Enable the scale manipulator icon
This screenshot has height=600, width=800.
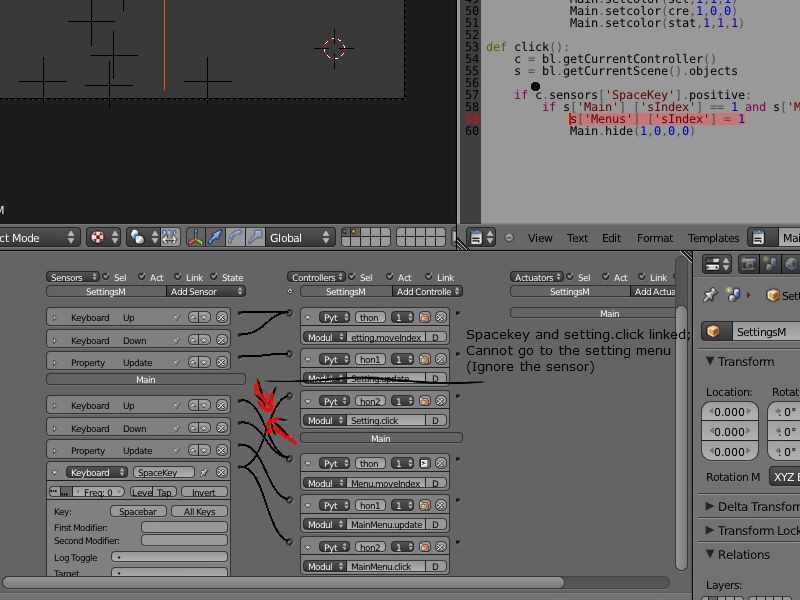[255, 237]
